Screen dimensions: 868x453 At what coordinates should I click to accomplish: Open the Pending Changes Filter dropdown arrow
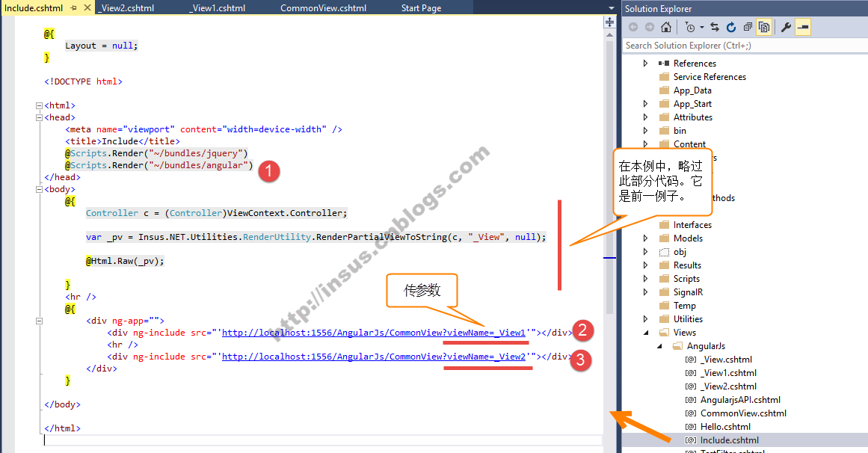click(x=701, y=27)
